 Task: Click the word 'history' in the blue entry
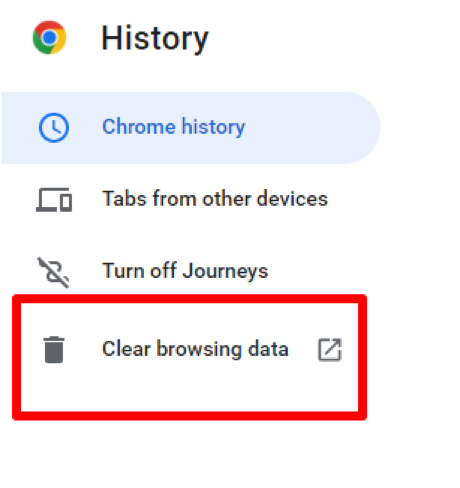tap(213, 127)
